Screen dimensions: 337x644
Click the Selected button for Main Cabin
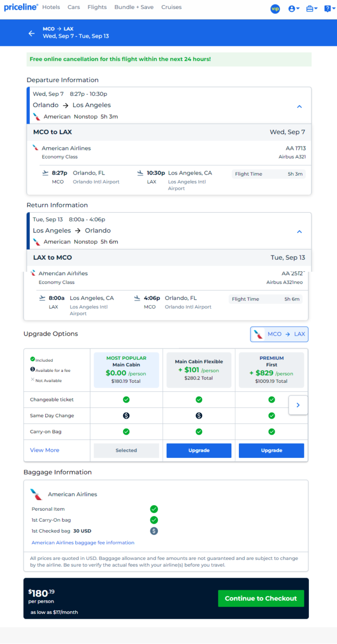126,450
